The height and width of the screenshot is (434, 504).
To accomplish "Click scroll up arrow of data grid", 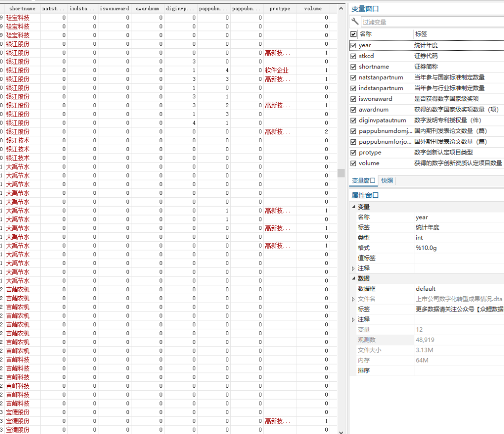I will [341, 8].
